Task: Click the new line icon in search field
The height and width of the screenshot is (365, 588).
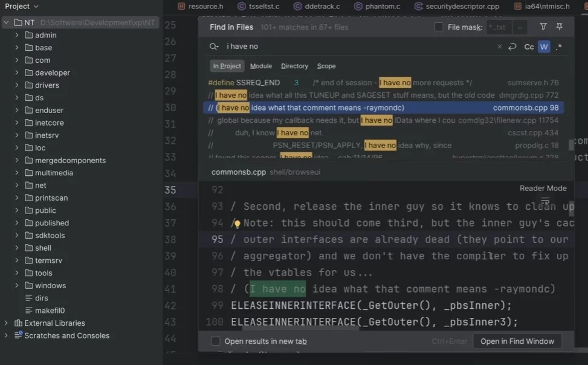Action: coord(512,47)
